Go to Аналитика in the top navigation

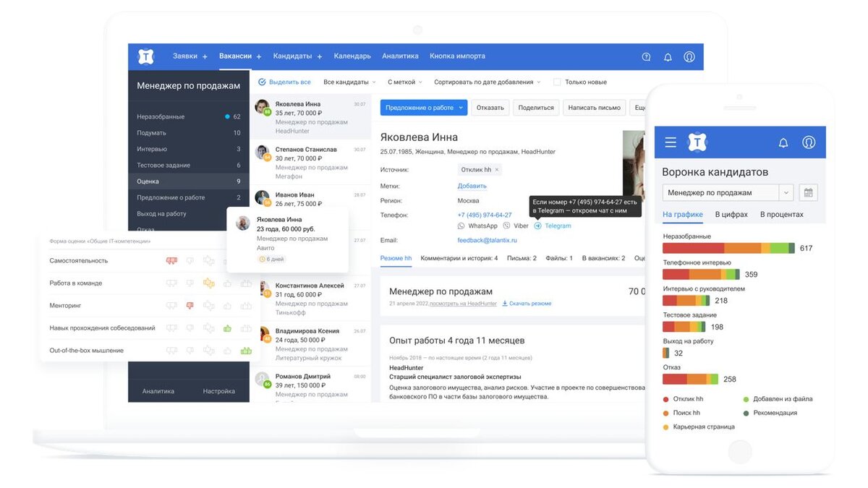[400, 56]
